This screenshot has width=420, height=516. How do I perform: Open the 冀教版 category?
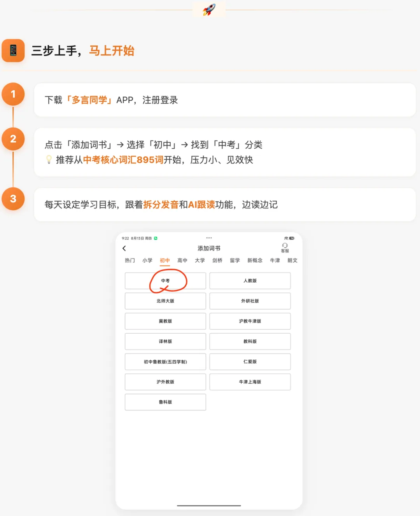click(165, 321)
